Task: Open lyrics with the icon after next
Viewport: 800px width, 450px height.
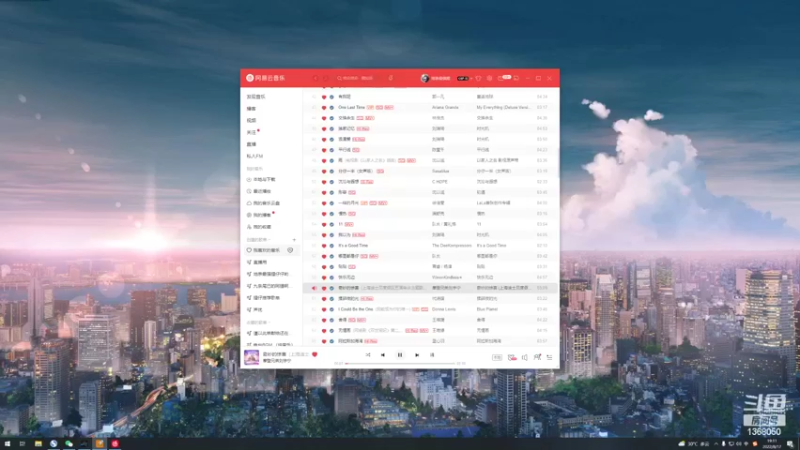Action: [432, 355]
